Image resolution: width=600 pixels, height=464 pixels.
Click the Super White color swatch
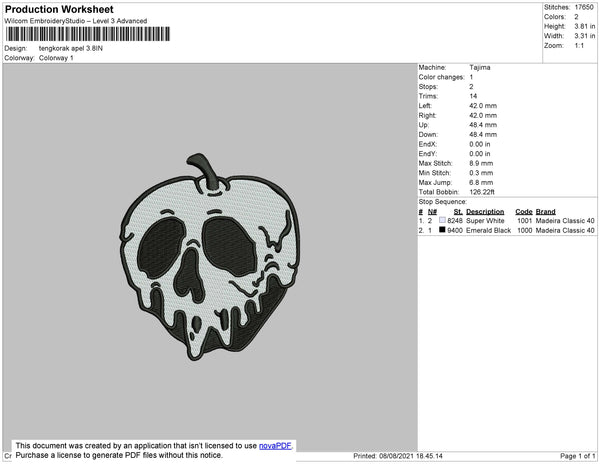pyautogui.click(x=442, y=220)
